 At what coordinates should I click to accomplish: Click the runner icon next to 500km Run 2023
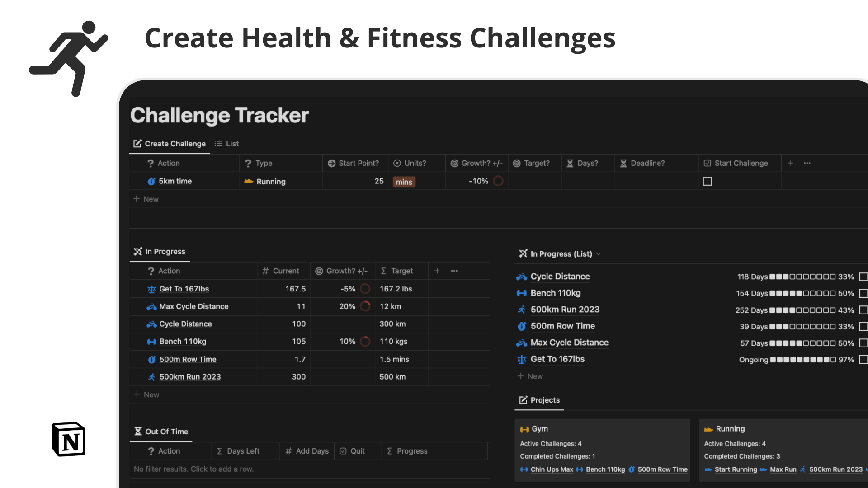tap(151, 376)
